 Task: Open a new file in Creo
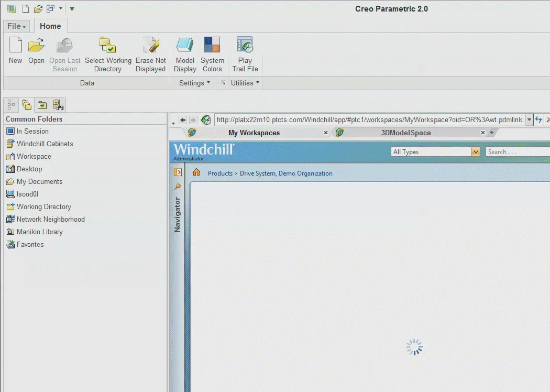click(15, 50)
